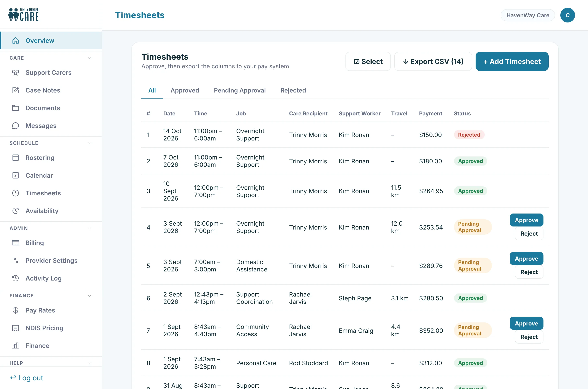Show the Rejected tab

(293, 90)
